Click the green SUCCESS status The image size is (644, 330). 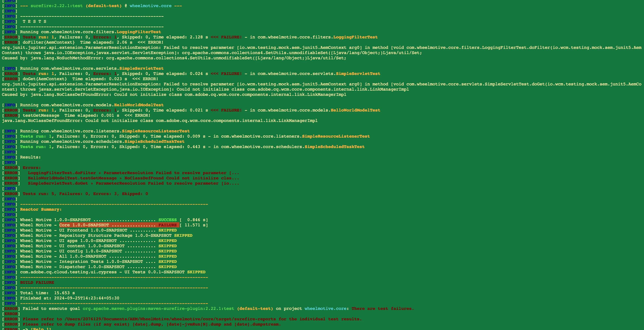click(167, 220)
